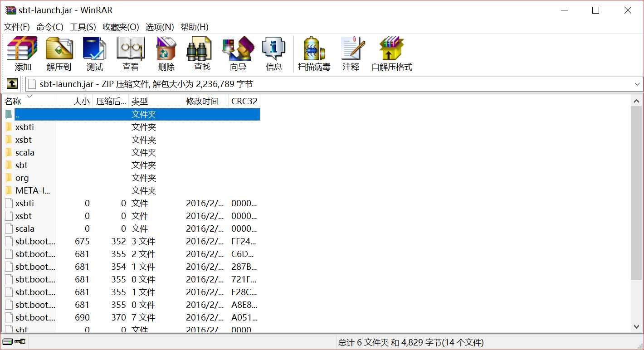Open the 命令(C) menu
This screenshot has width=644, height=350.
[50, 27]
